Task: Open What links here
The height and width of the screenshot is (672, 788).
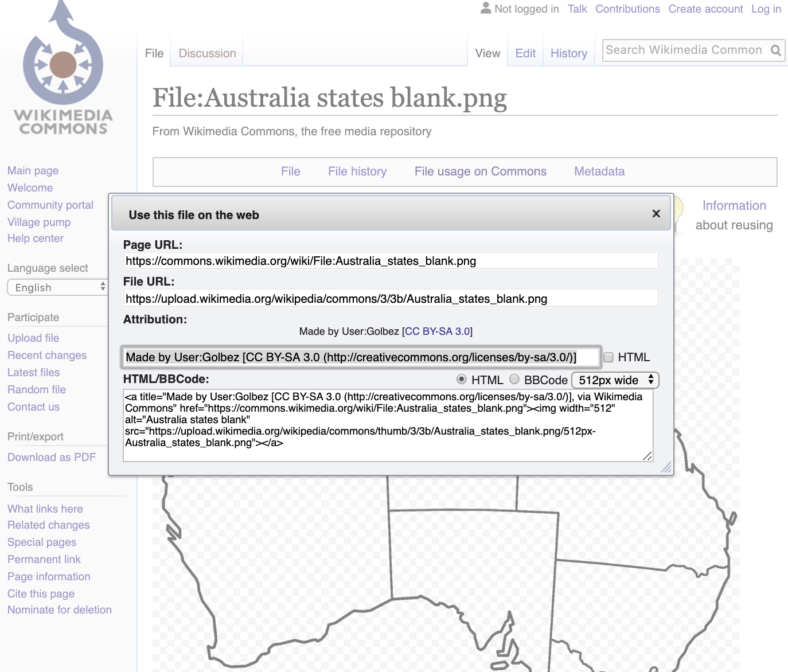Action: 45,509
